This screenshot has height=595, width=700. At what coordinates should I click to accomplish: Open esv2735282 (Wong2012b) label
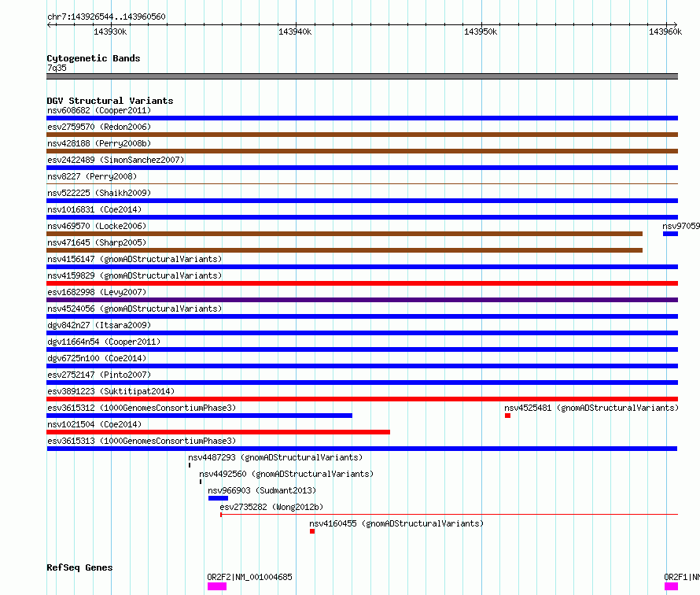(x=271, y=507)
